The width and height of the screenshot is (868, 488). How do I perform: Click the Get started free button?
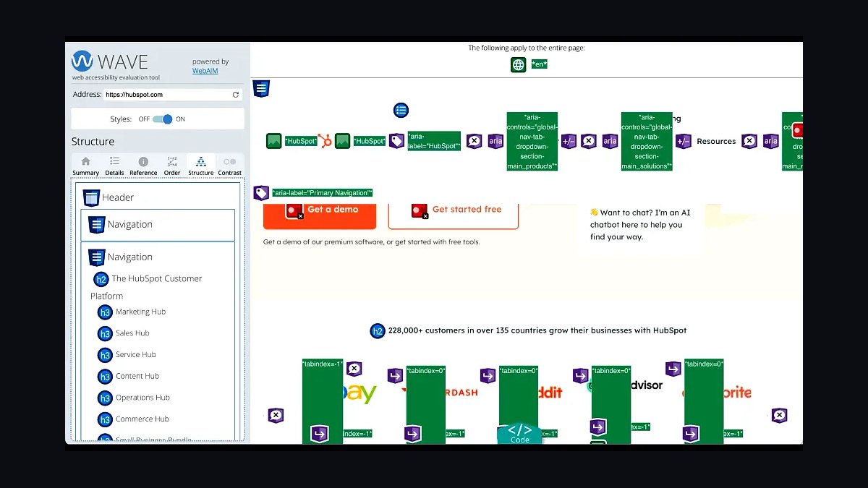point(454,211)
